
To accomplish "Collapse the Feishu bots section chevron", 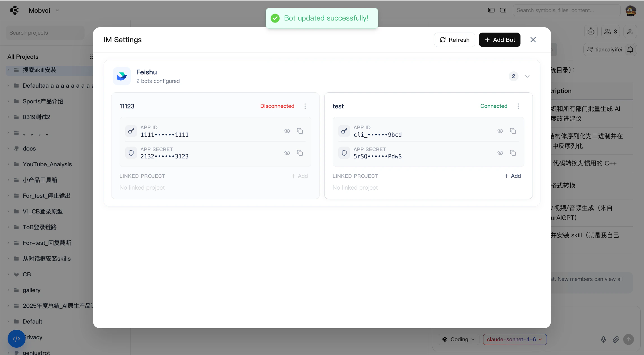I will pos(527,76).
